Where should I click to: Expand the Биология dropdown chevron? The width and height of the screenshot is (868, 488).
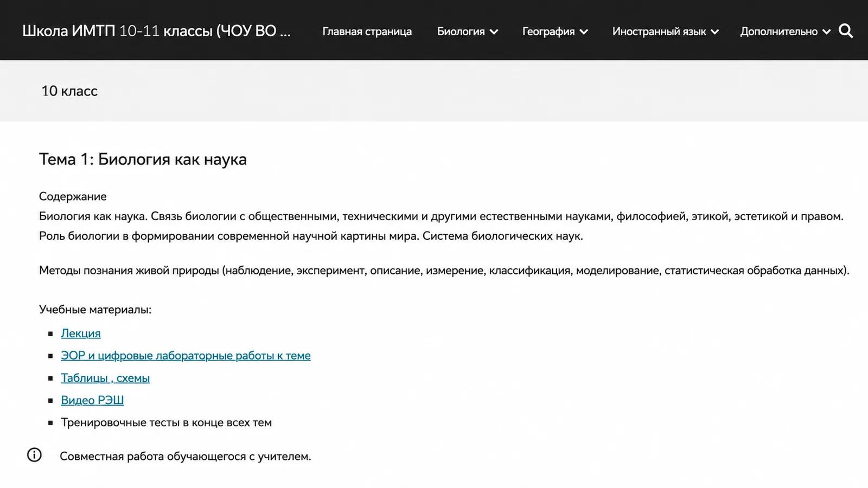494,32
